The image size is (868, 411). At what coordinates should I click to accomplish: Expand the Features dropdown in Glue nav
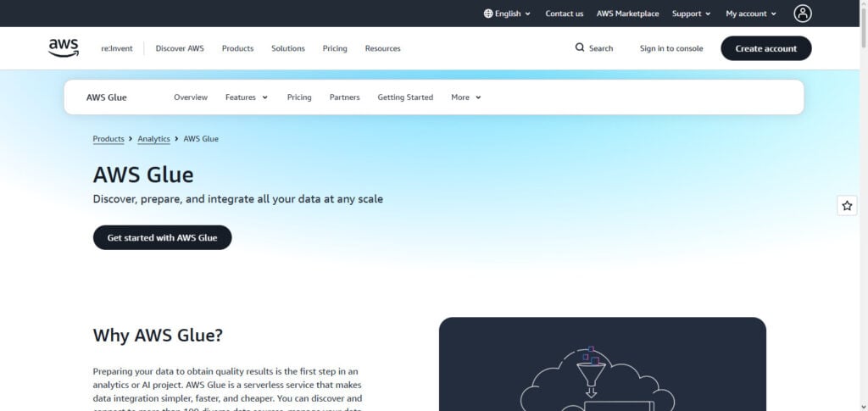pyautogui.click(x=247, y=97)
